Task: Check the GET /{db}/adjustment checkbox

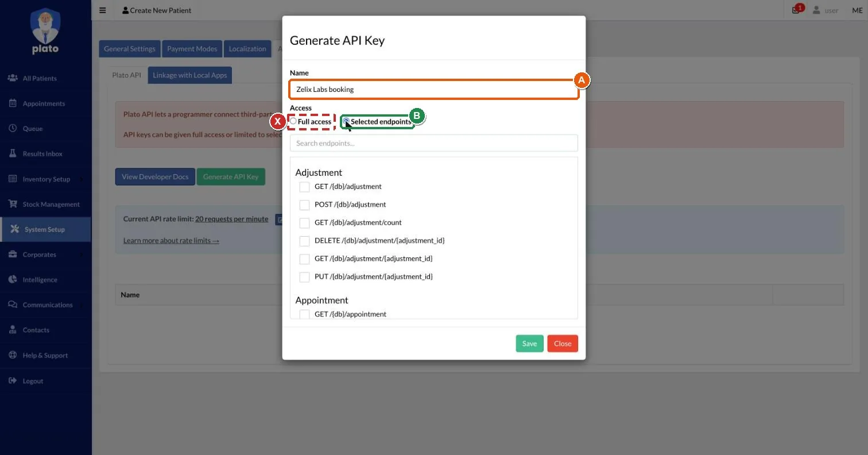Action: [304, 187]
